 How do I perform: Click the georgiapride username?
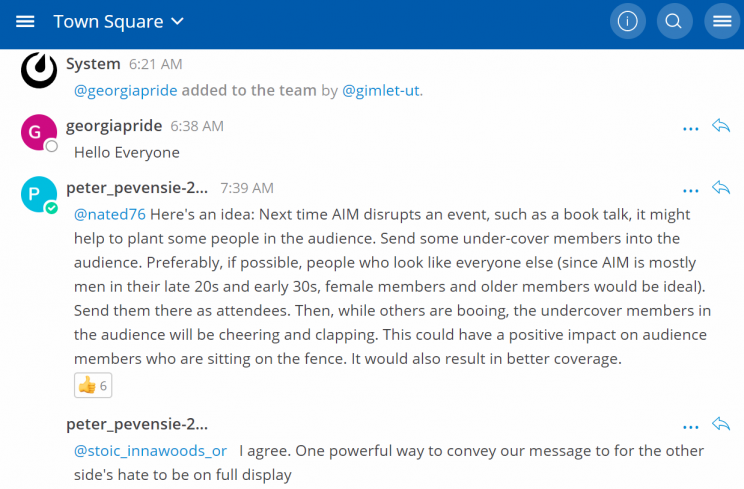(x=114, y=126)
